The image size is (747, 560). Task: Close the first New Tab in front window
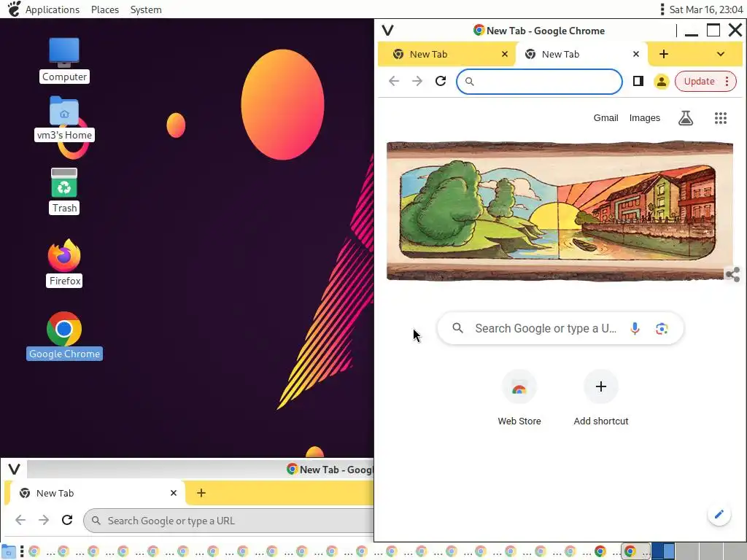click(x=505, y=54)
